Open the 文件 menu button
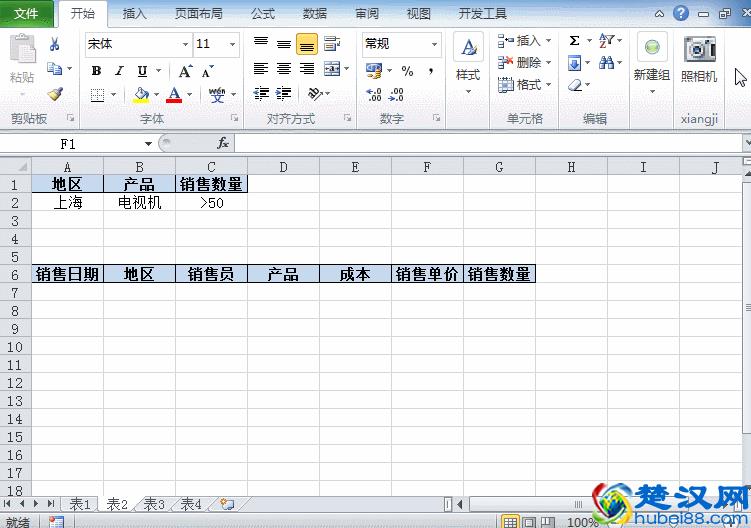This screenshot has height=528, width=751. [x=27, y=14]
